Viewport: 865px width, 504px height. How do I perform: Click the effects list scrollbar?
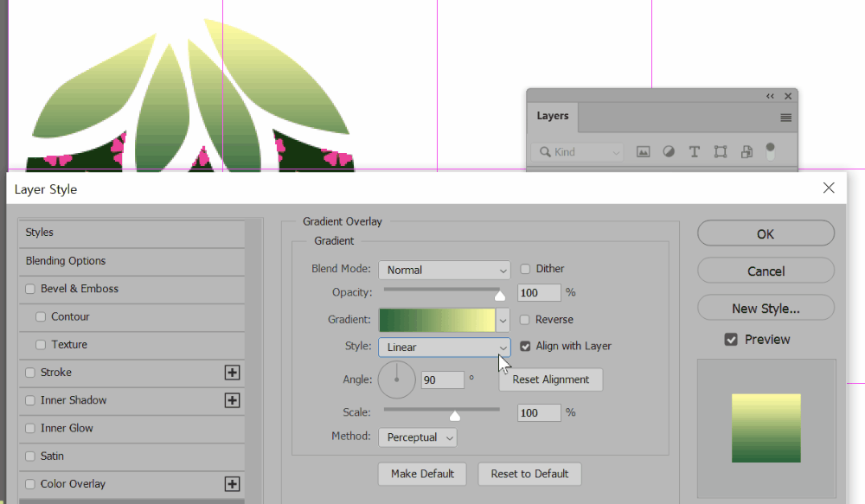click(253, 361)
